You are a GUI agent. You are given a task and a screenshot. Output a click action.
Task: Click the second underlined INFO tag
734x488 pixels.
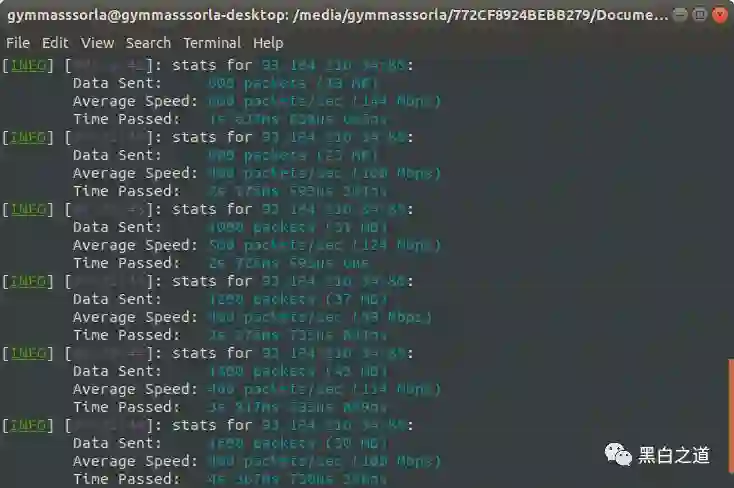tap(29, 137)
